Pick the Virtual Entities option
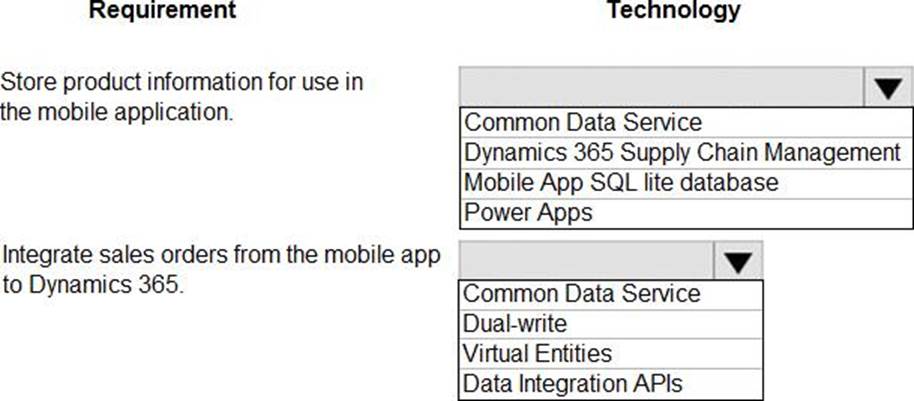 pos(538,354)
